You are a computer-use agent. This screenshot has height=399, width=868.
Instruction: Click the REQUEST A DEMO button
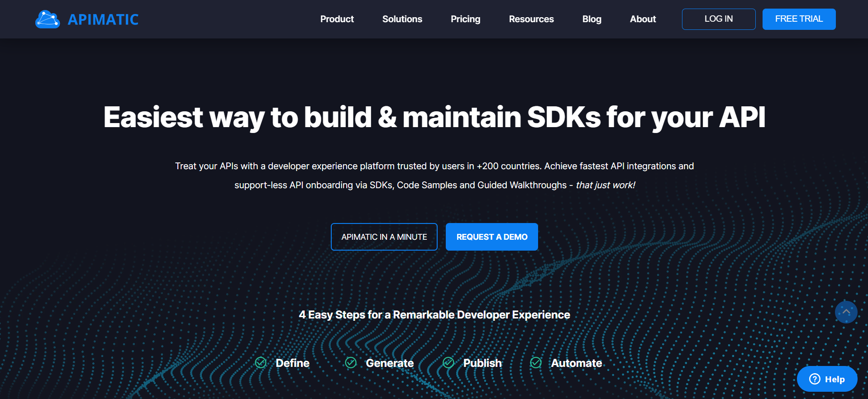[491, 237]
